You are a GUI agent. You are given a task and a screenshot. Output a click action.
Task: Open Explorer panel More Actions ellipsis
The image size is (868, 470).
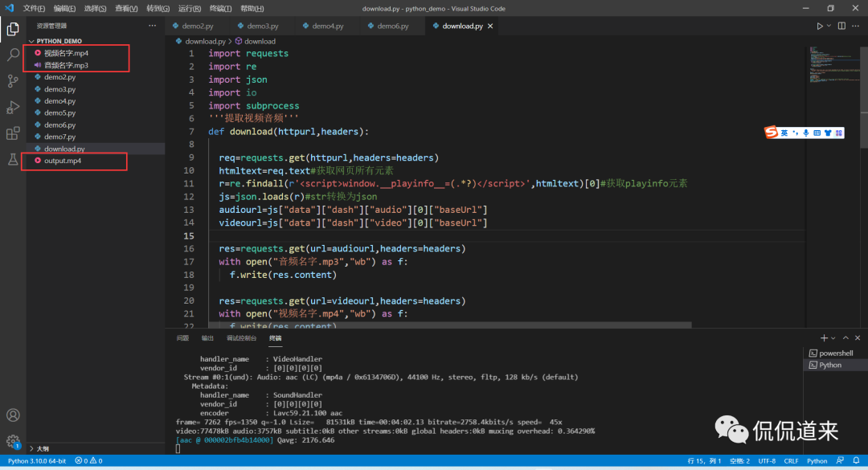tap(152, 26)
